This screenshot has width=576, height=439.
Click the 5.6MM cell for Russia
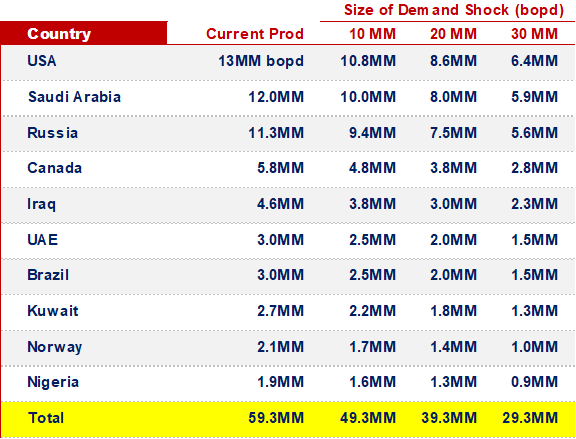click(534, 133)
